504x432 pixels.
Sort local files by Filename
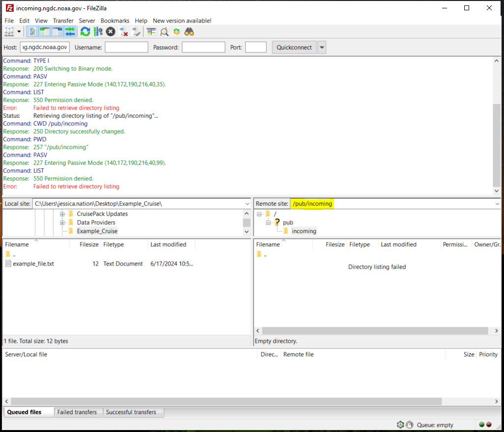[36, 244]
